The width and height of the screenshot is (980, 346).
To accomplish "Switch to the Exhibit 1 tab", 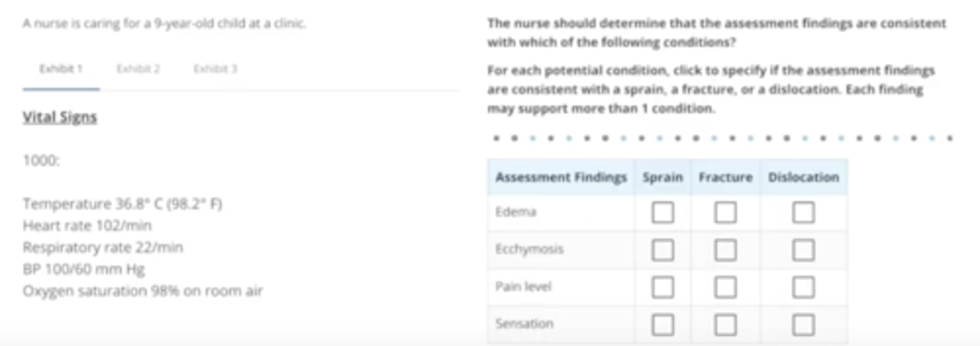I will pos(61,69).
